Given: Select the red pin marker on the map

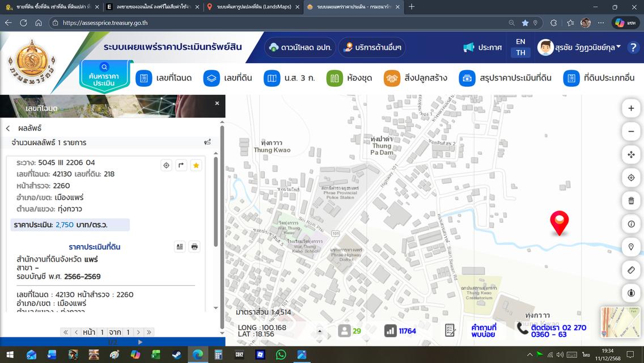Looking at the screenshot, I should 559,223.
